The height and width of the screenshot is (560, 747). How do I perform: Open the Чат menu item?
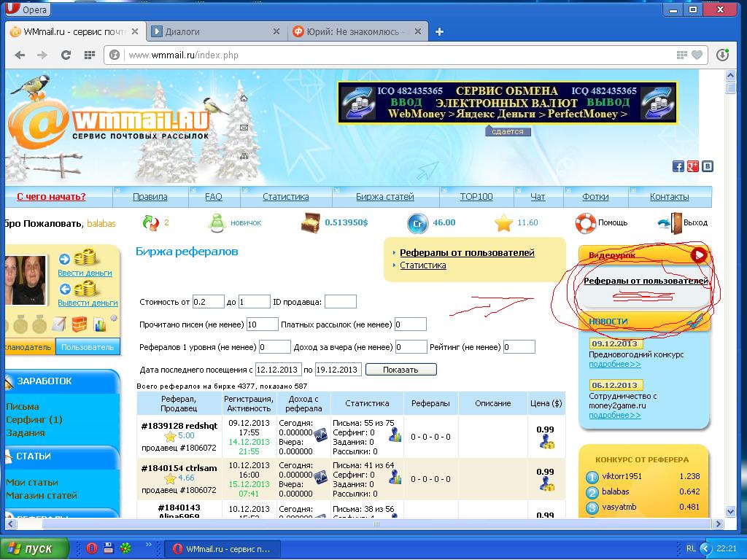tap(538, 197)
